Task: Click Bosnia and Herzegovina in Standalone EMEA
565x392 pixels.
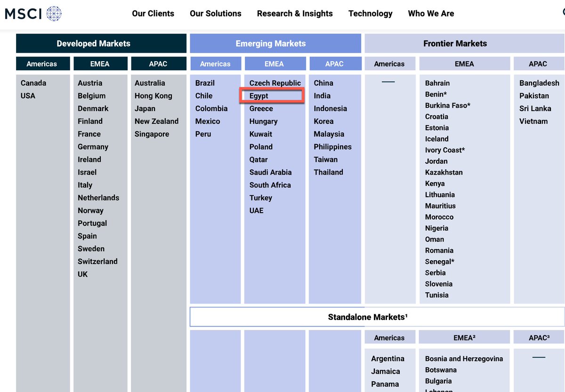Action: point(464,359)
